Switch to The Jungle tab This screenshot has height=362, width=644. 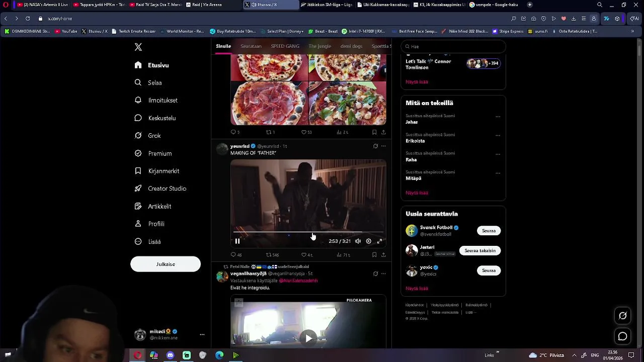coord(320,46)
